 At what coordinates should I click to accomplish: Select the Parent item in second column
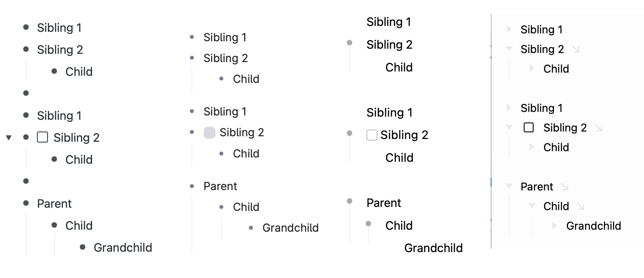220,186
